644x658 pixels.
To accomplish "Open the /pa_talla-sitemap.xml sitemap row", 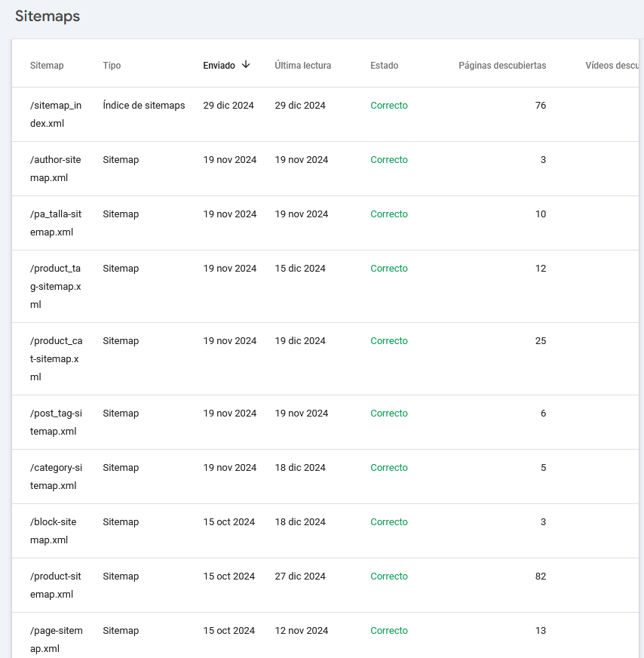I will [x=325, y=223].
